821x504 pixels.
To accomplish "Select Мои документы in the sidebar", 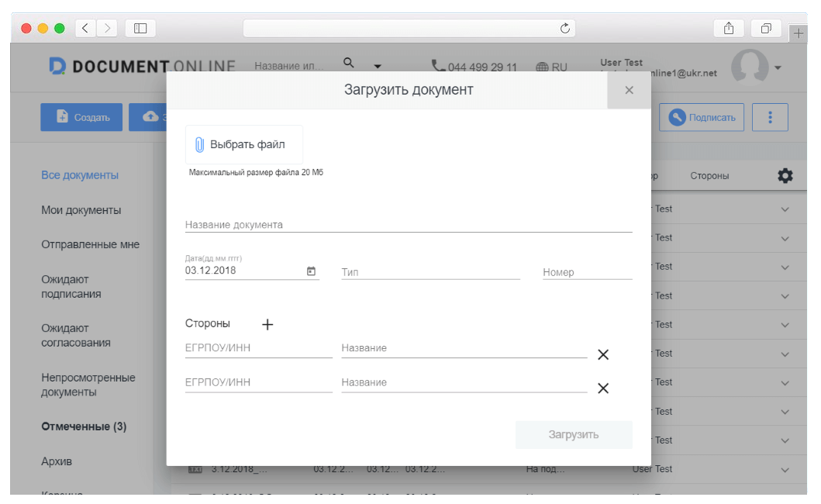I will 81,210.
